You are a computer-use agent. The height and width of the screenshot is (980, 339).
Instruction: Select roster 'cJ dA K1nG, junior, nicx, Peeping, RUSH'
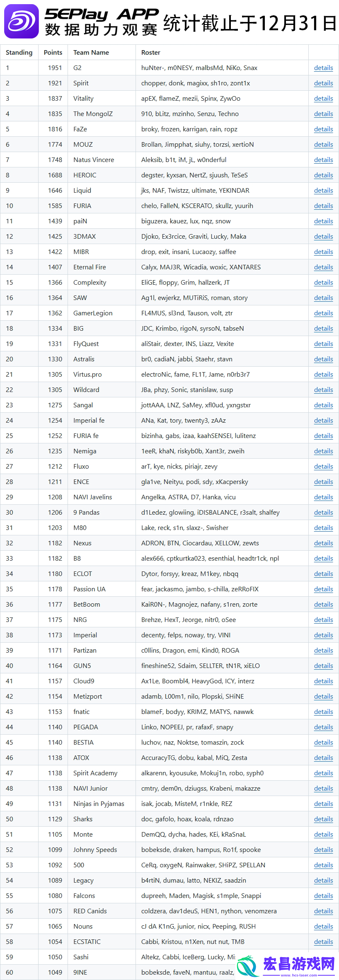199,927
